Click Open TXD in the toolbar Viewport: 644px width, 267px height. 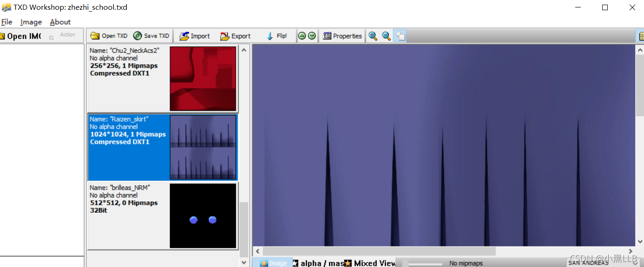click(x=109, y=36)
